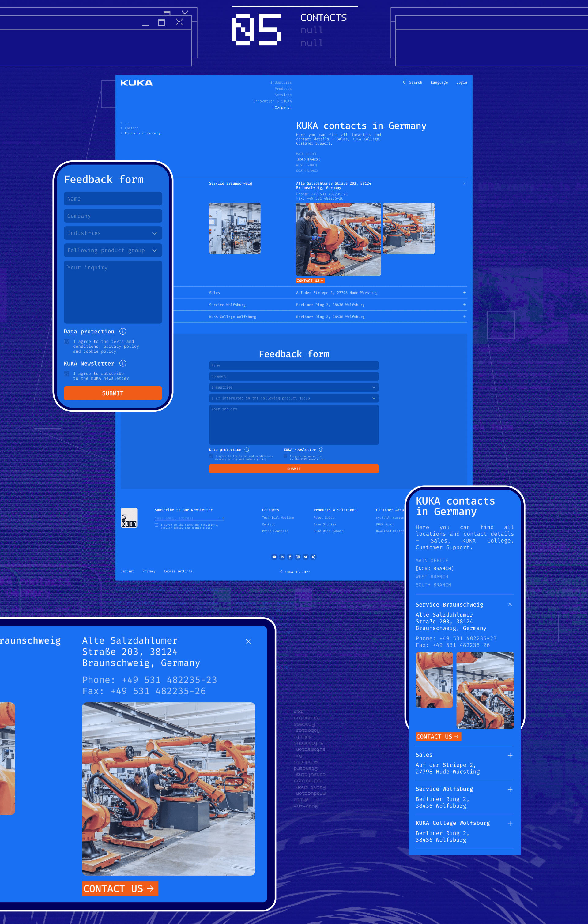This screenshot has height=924, width=588.
Task: Select WEST BRANCH tab on desktop page
Action: (x=306, y=165)
